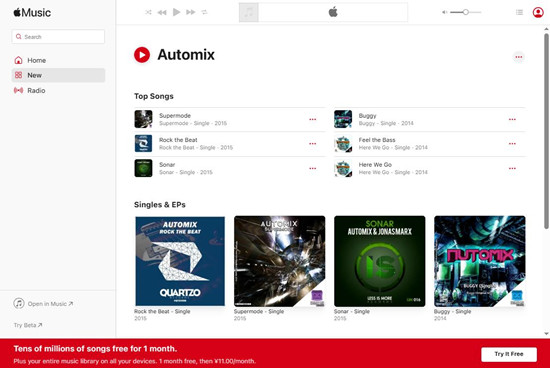Open the account profile icon
The width and height of the screenshot is (550, 368).
pyautogui.click(x=538, y=12)
